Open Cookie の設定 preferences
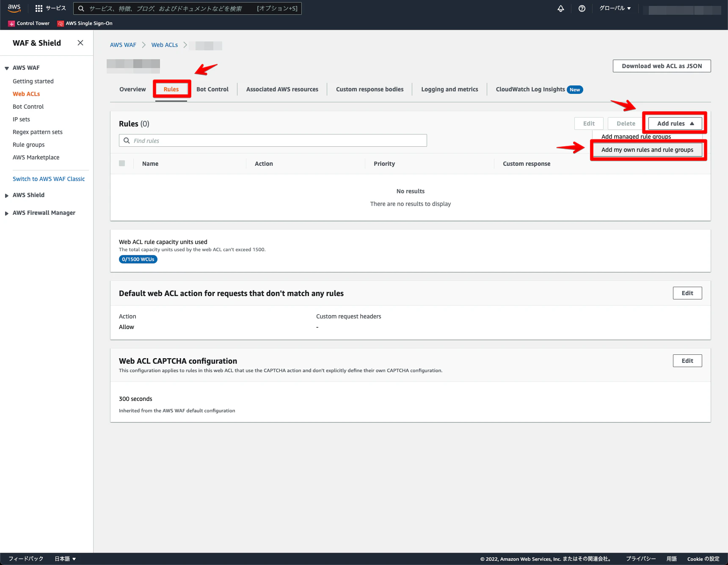728x565 pixels. point(703,559)
